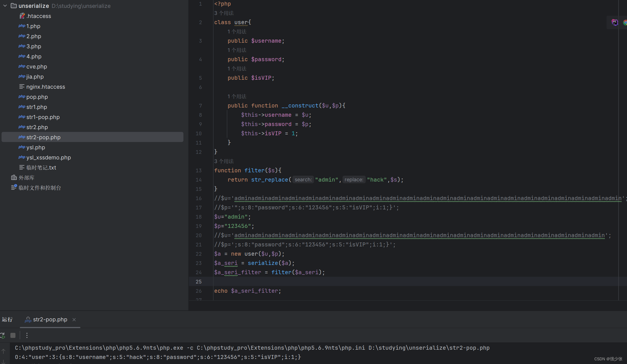The width and height of the screenshot is (627, 364).
Task: Click the .htaccess file icon
Action: (22, 16)
